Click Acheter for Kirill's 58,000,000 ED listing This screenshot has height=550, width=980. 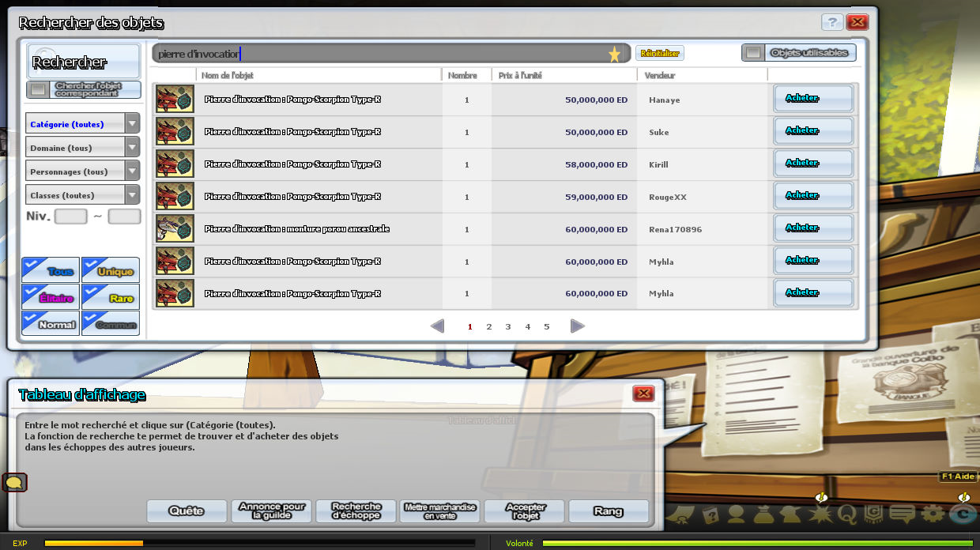click(x=813, y=164)
